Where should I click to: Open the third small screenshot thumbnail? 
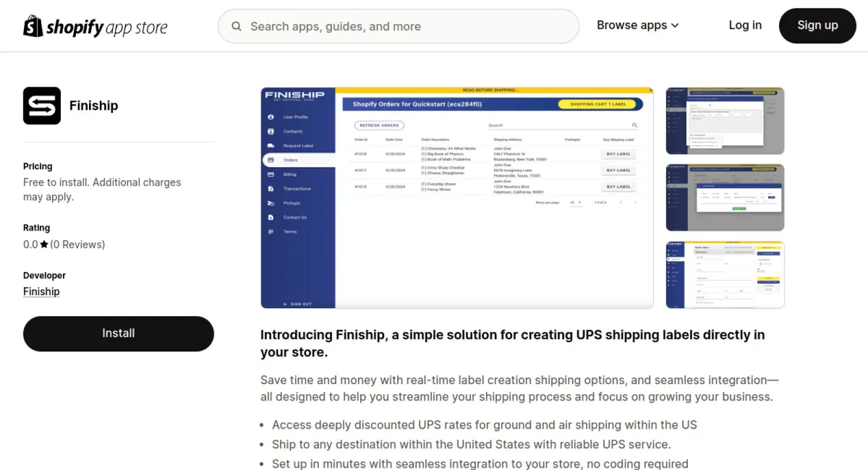[725, 275]
